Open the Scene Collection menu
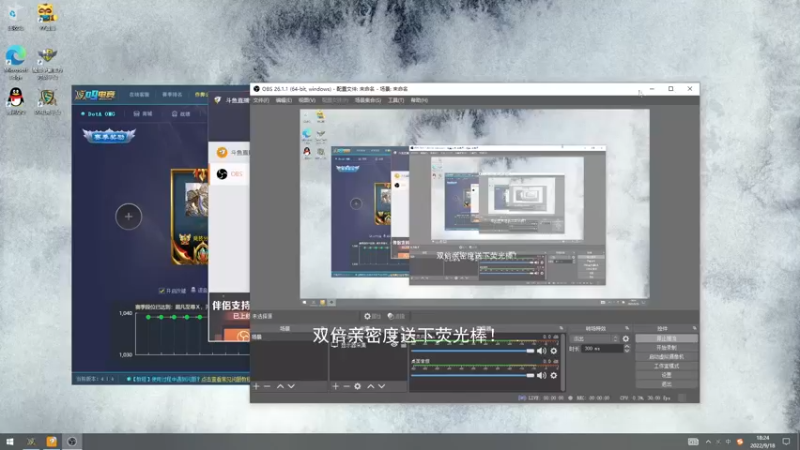 [368, 101]
